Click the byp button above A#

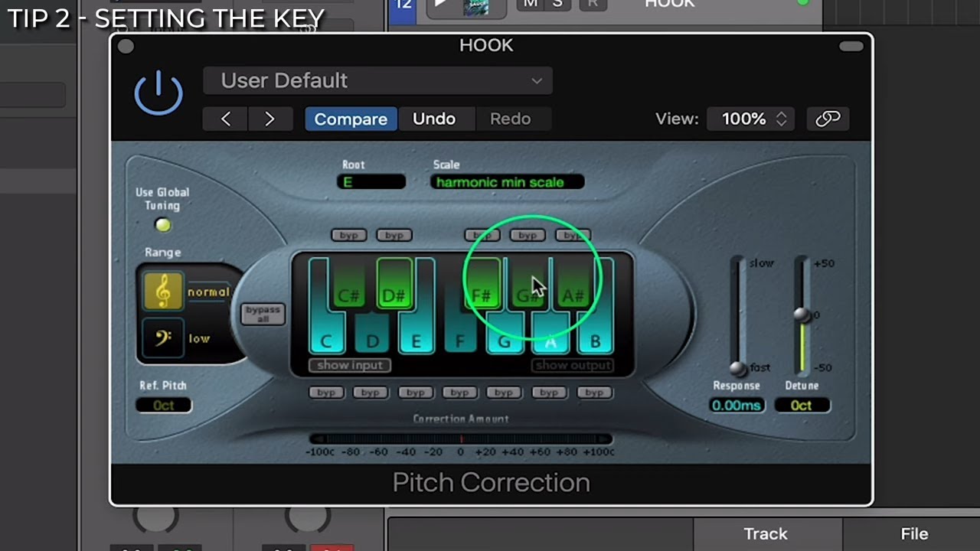click(x=573, y=235)
